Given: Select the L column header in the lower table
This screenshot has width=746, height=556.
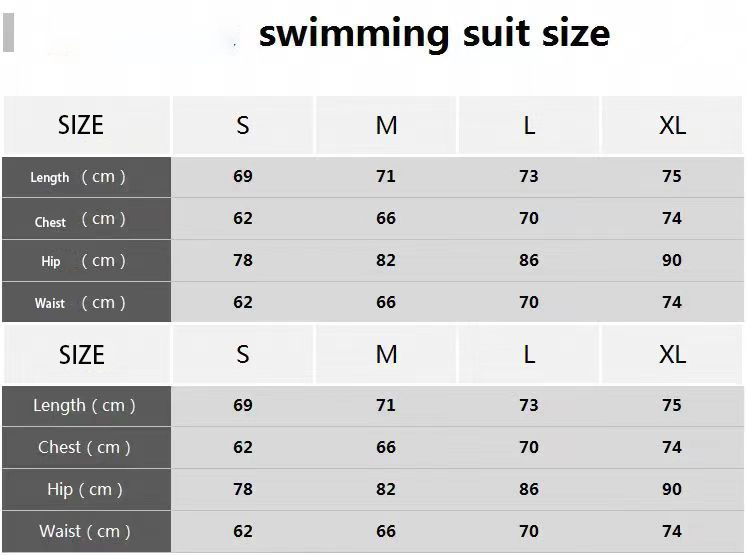Looking at the screenshot, I should point(529,355).
